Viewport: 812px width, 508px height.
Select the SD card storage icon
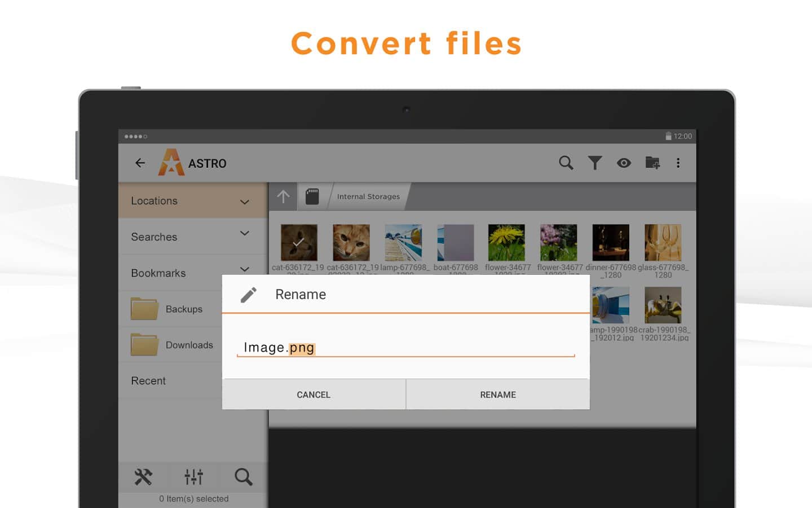click(312, 196)
